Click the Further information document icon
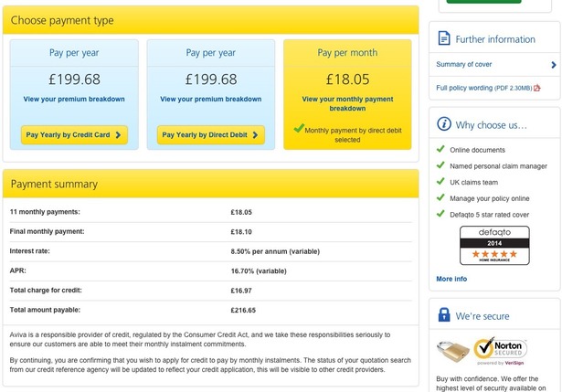This screenshot has width=562, height=392. [444, 38]
